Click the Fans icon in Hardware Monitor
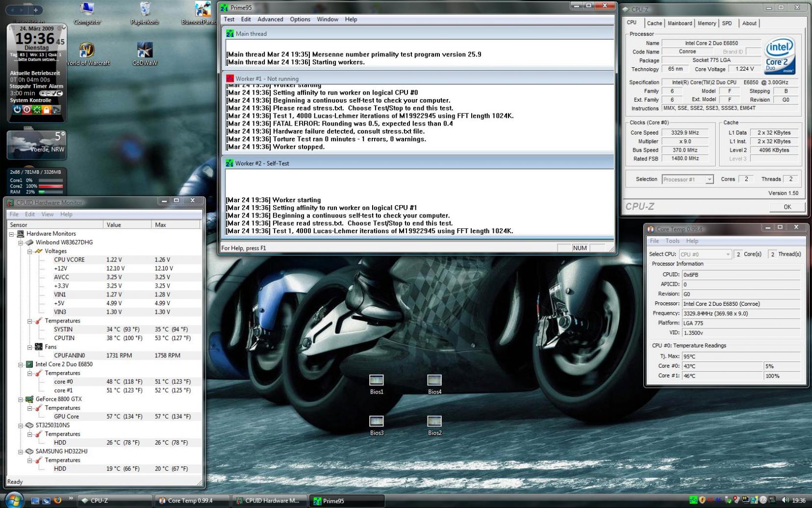Image resolution: width=812 pixels, height=508 pixels. (39, 347)
